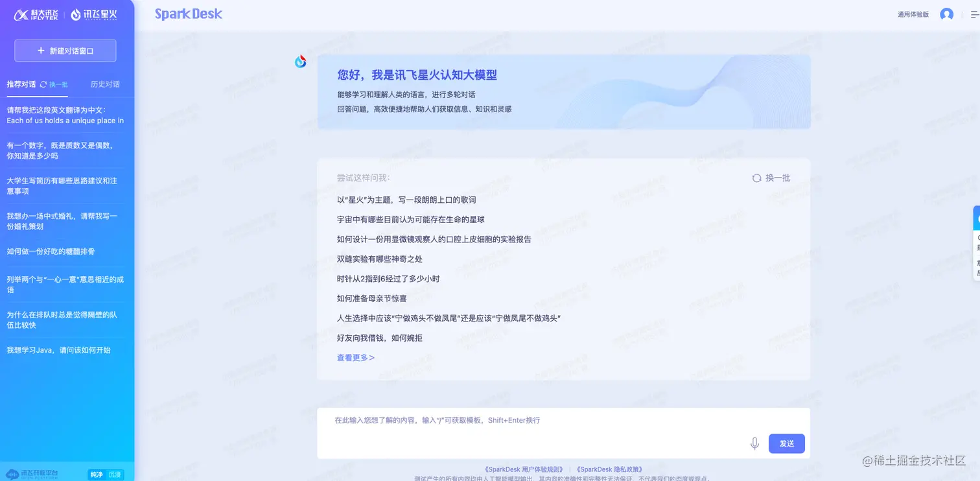Screen dimensions: 980x481
Task: Select chat 我想学习Java，请问该如何开始
Action: pyautogui.click(x=59, y=350)
